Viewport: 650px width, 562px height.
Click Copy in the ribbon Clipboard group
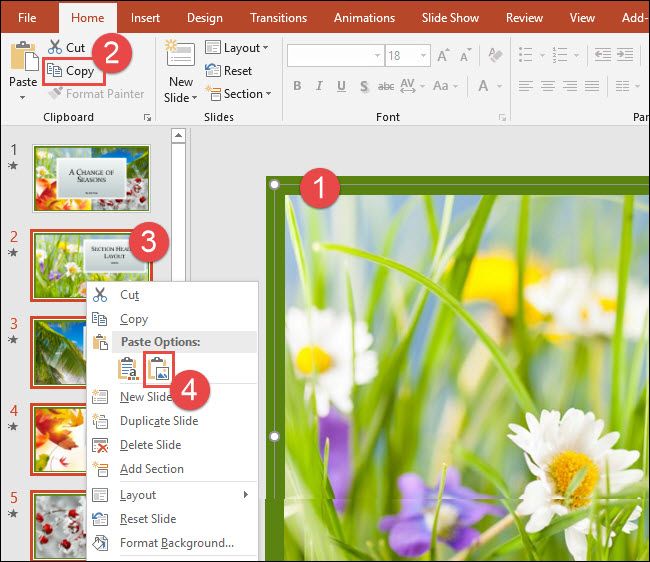(x=70, y=71)
